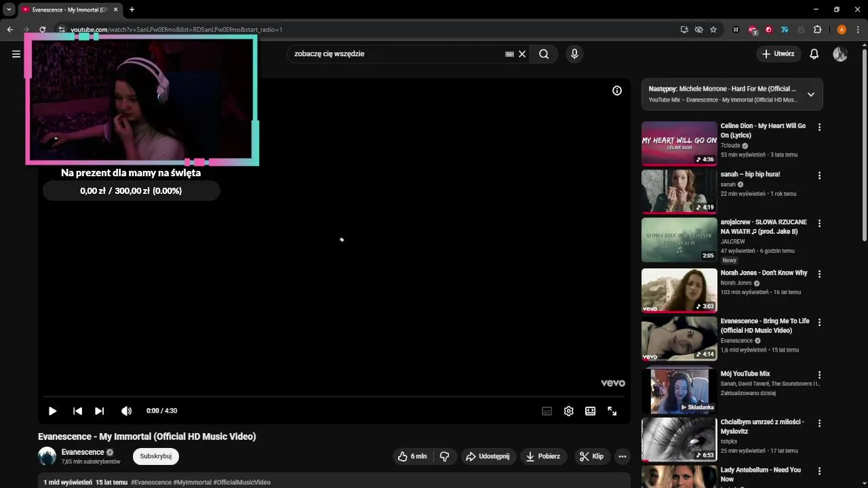Open options for Celine Dion video
The height and width of the screenshot is (488, 868).
point(819,127)
